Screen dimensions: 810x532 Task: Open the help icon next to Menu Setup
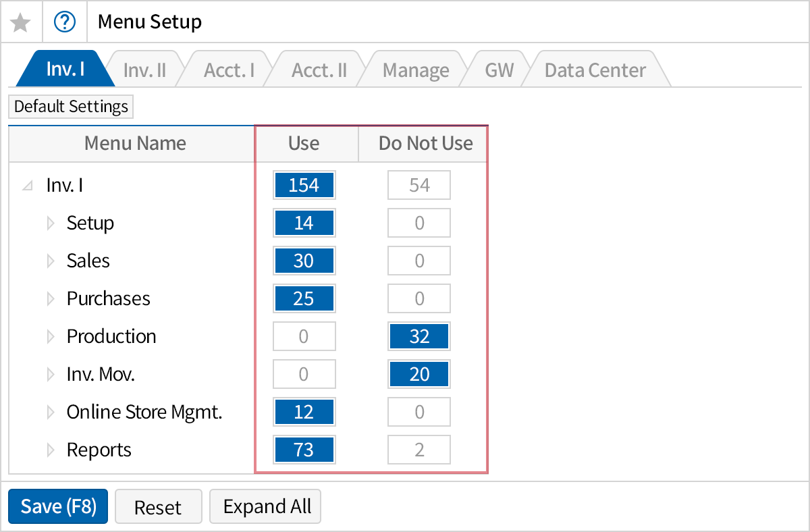(65, 21)
